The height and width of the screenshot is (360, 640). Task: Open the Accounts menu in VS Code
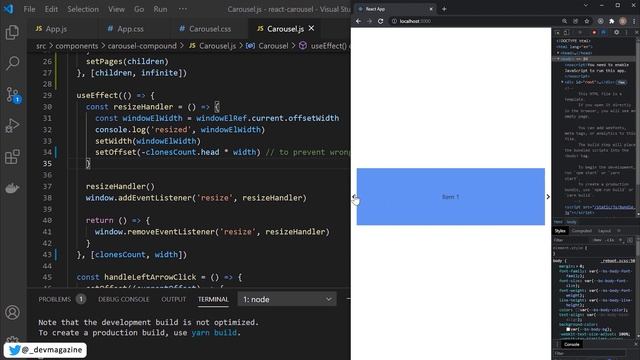coord(12,312)
